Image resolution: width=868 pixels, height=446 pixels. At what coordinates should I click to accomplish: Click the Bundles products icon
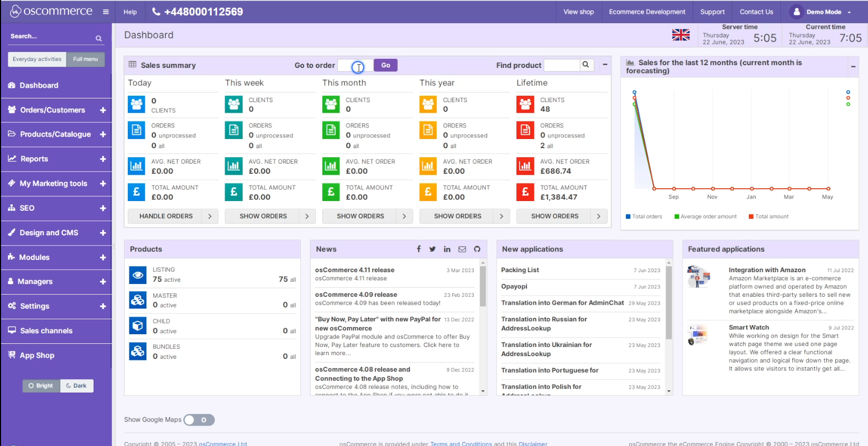coord(138,351)
